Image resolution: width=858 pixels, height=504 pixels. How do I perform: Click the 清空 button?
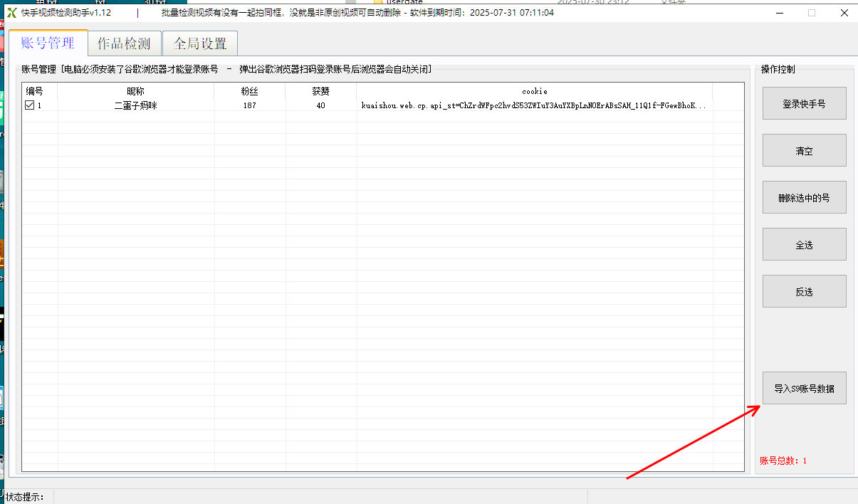[x=804, y=150]
